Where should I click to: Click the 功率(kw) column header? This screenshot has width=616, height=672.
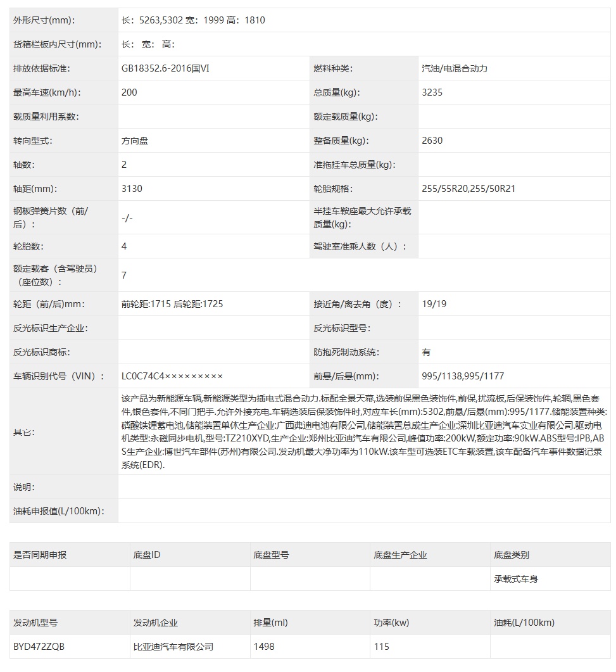pos(391,623)
